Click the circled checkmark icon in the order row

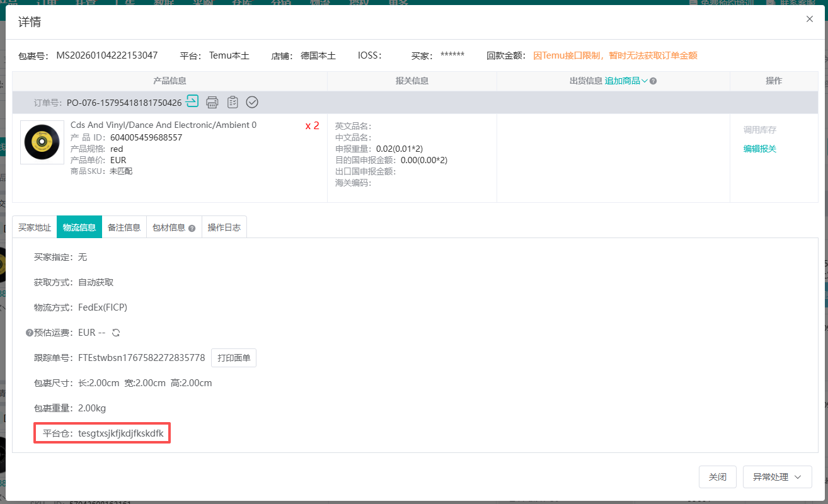click(252, 102)
